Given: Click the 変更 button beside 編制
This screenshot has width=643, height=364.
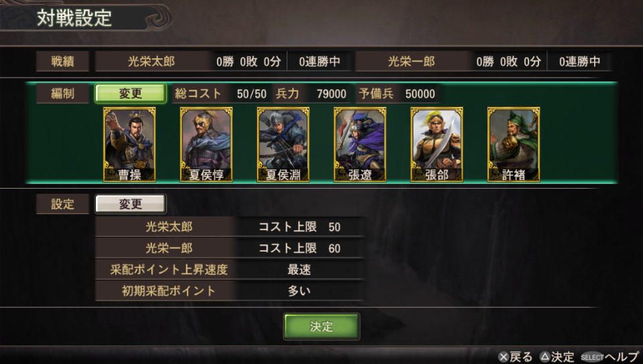Looking at the screenshot, I should [131, 94].
